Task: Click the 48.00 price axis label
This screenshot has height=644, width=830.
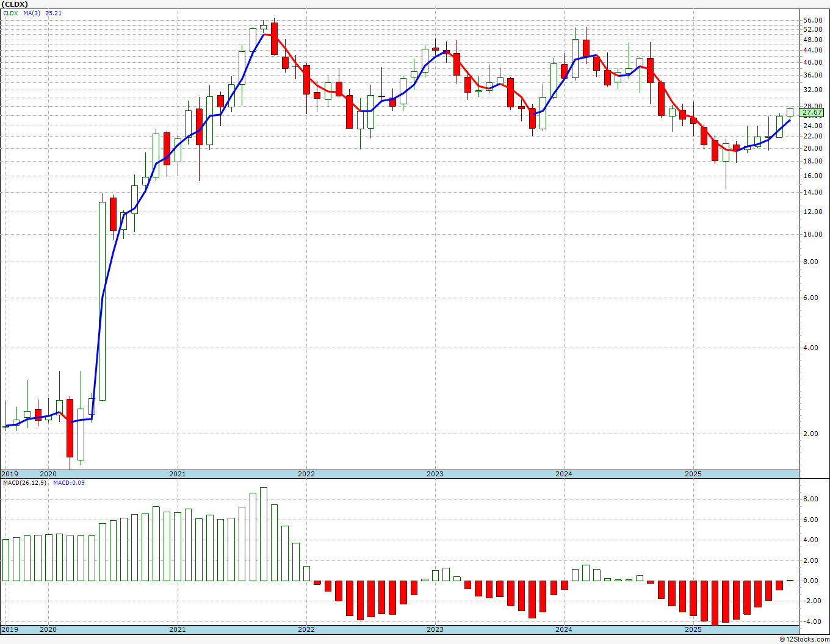Action: tap(812, 40)
